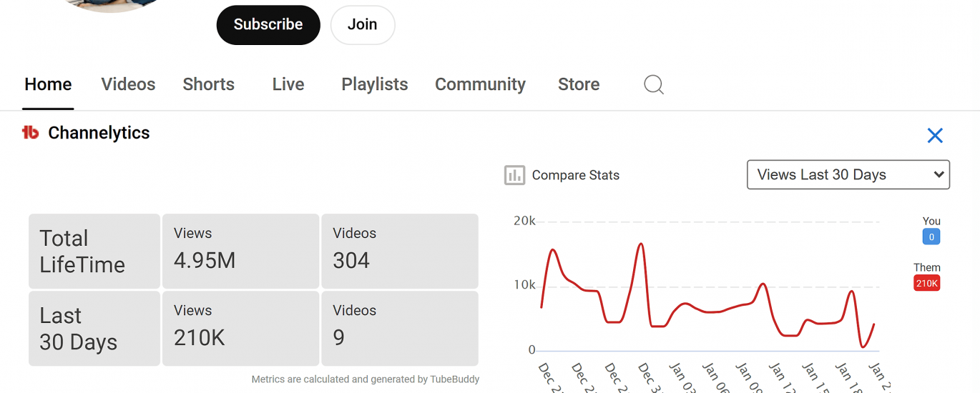Click the channel search magnifier icon
The image size is (980, 393).
[x=653, y=85]
